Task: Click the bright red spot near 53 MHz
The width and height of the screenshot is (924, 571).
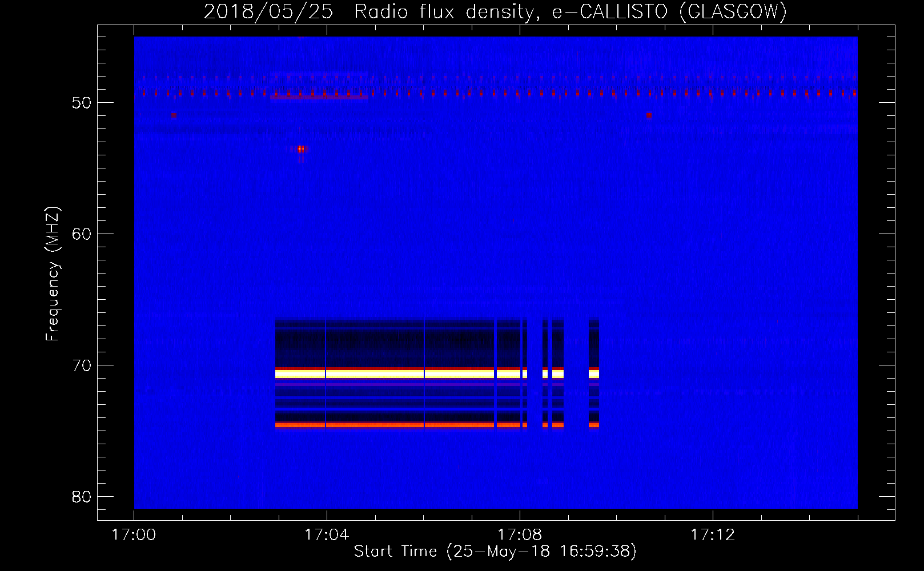Action: [x=300, y=149]
